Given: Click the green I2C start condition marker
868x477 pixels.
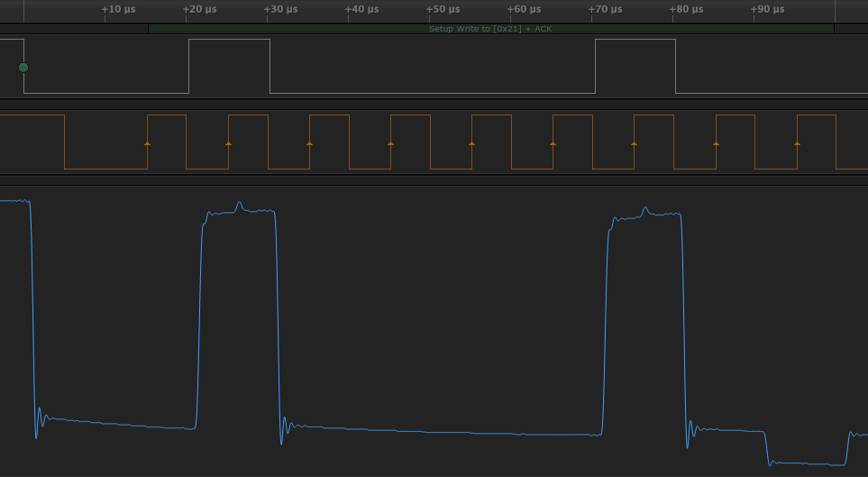Looking at the screenshot, I should [23, 68].
